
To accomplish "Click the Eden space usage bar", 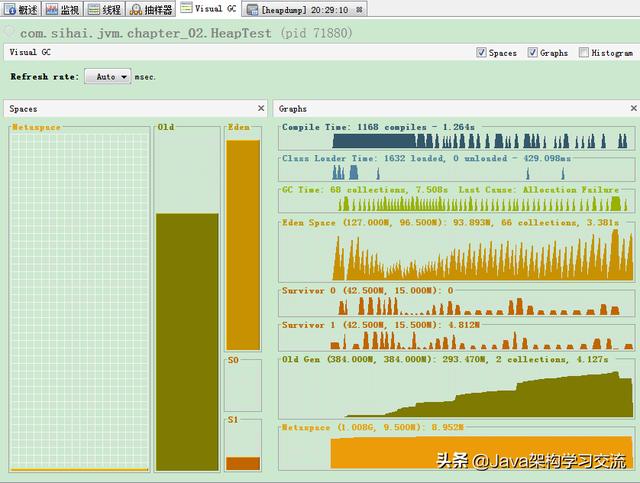I will (x=243, y=245).
